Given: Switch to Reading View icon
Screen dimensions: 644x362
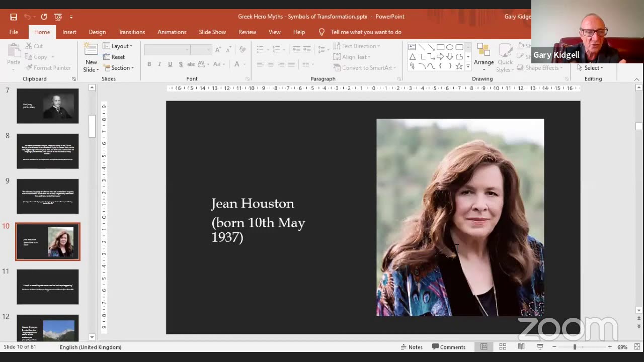Looking at the screenshot, I should (521, 347).
